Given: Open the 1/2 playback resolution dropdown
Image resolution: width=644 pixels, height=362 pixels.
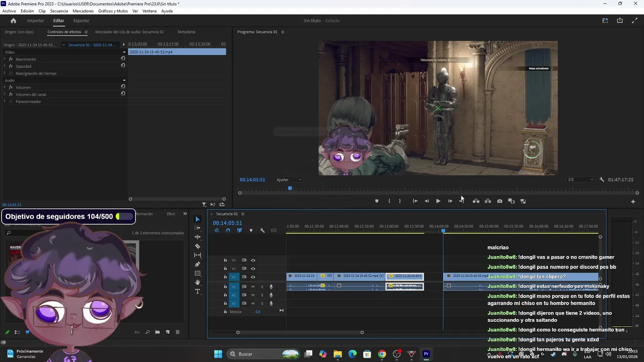Looking at the screenshot, I should (580, 179).
